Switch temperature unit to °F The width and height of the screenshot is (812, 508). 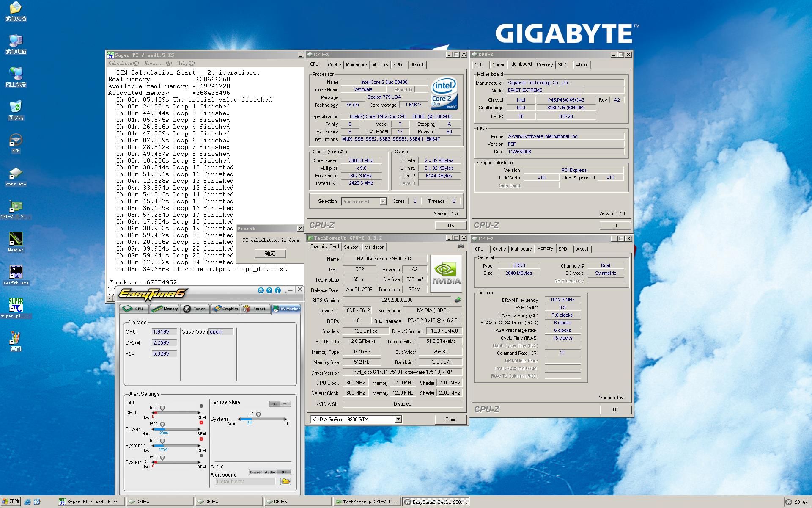point(285,404)
